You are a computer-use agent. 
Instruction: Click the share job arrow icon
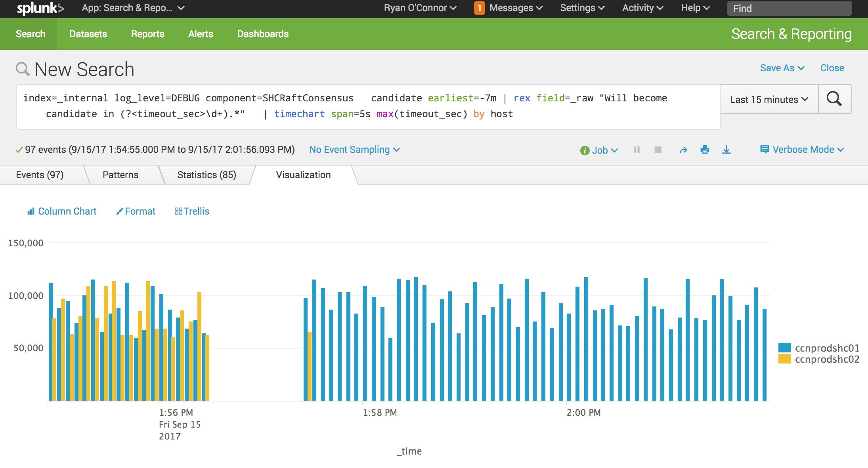point(683,150)
